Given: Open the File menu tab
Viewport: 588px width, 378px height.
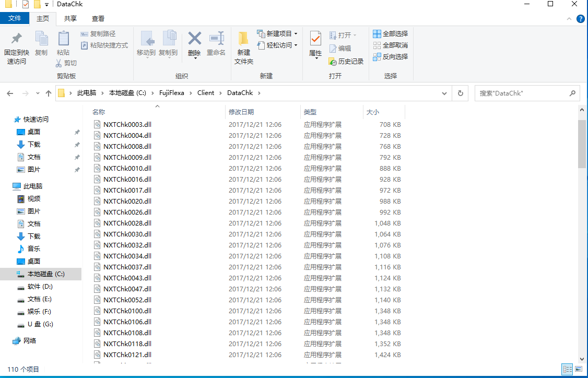Looking at the screenshot, I should point(15,18).
